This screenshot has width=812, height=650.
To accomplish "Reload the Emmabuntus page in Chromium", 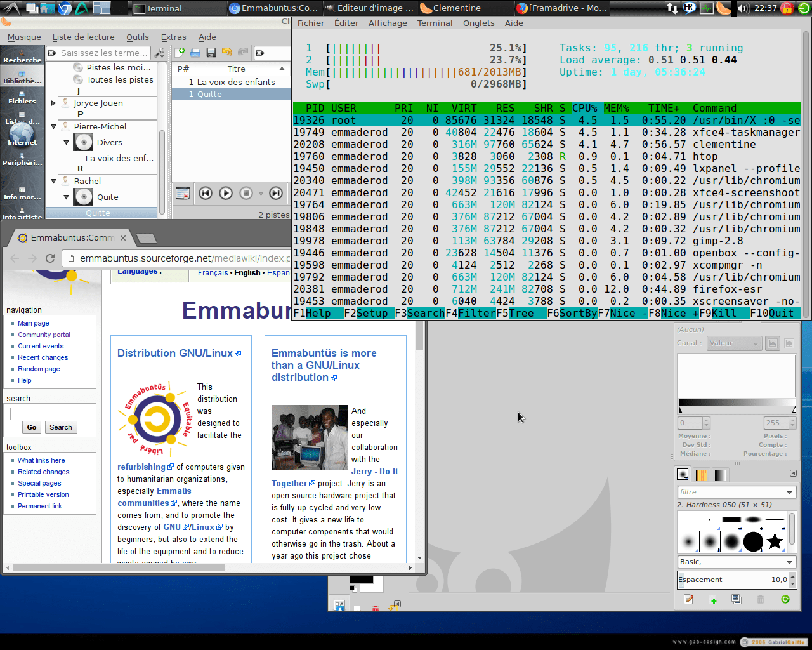I will point(50,258).
